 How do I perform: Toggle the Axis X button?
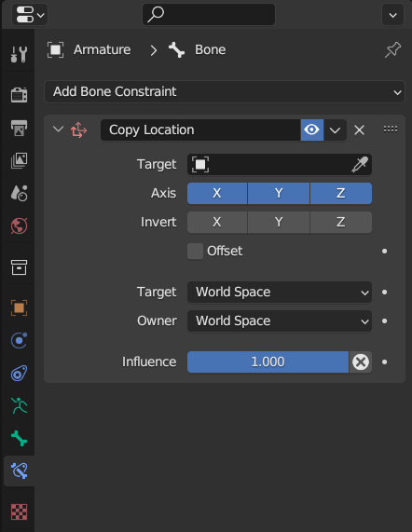217,194
